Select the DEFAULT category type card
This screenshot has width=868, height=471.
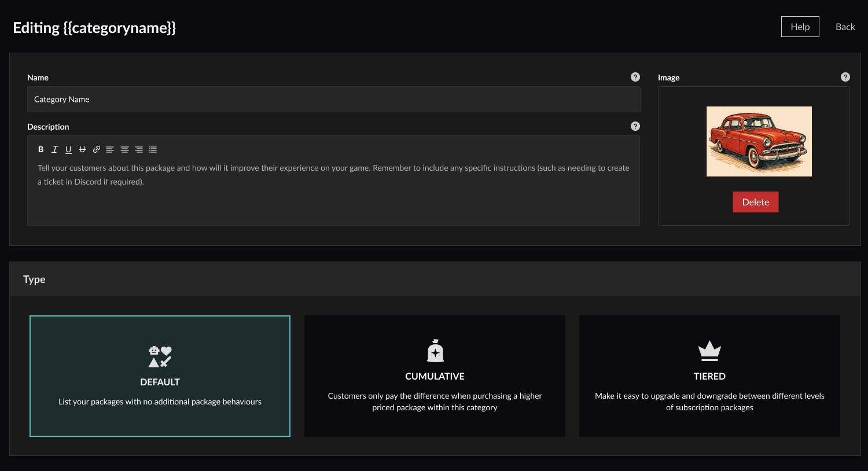[160, 376]
